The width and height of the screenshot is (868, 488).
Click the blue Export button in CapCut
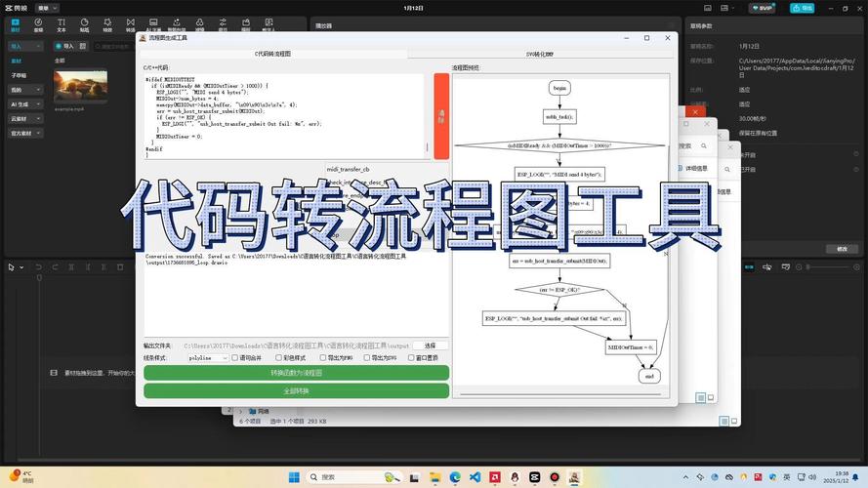802,8
